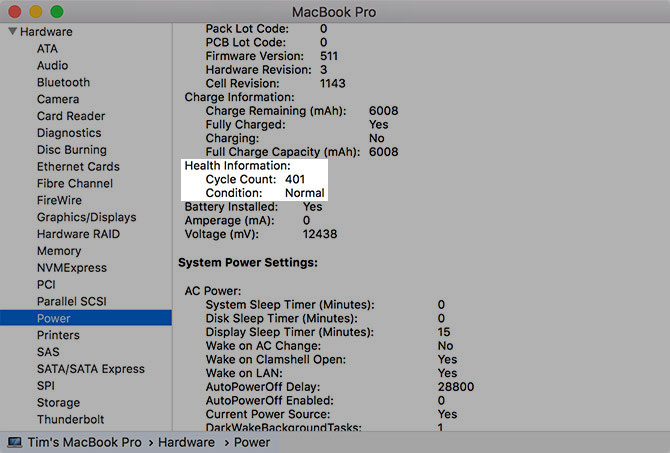The width and height of the screenshot is (670, 453).
Task: Select the FireWire entry
Action: [59, 200]
